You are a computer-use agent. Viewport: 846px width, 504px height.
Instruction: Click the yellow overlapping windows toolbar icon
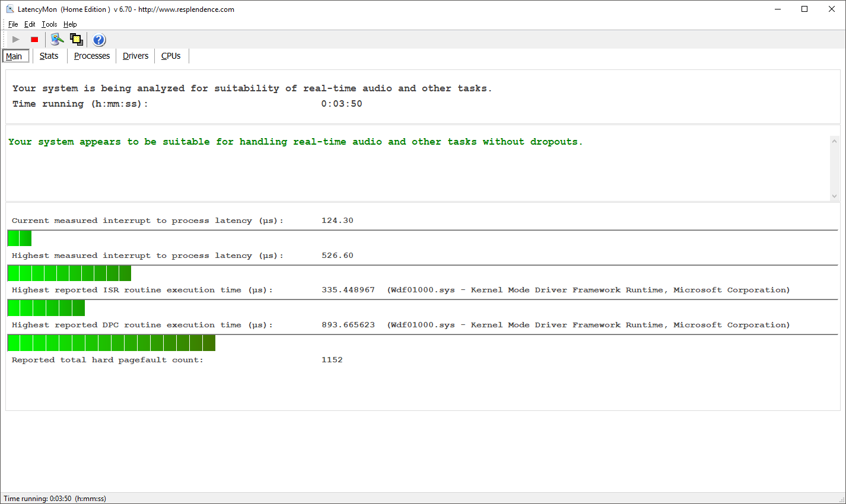(x=77, y=40)
